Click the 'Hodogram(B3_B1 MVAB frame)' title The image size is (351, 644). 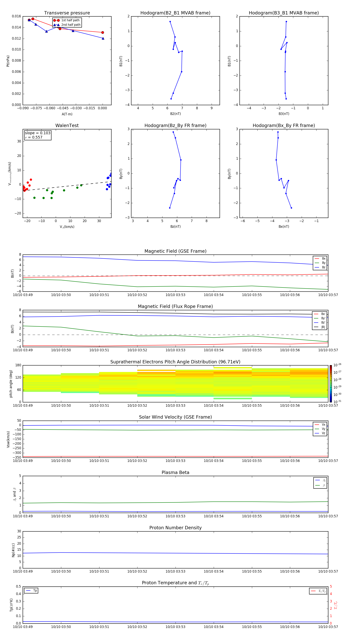tap(284, 13)
